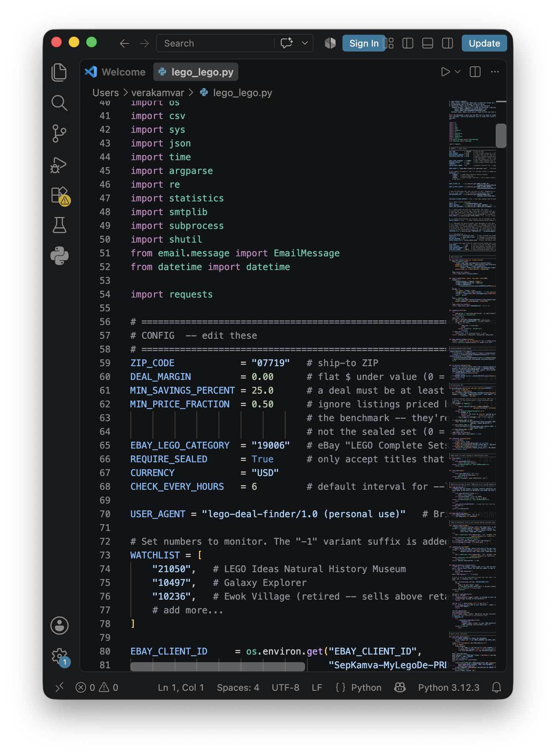
Task: Open the errors and warnings status item
Action: click(x=97, y=687)
